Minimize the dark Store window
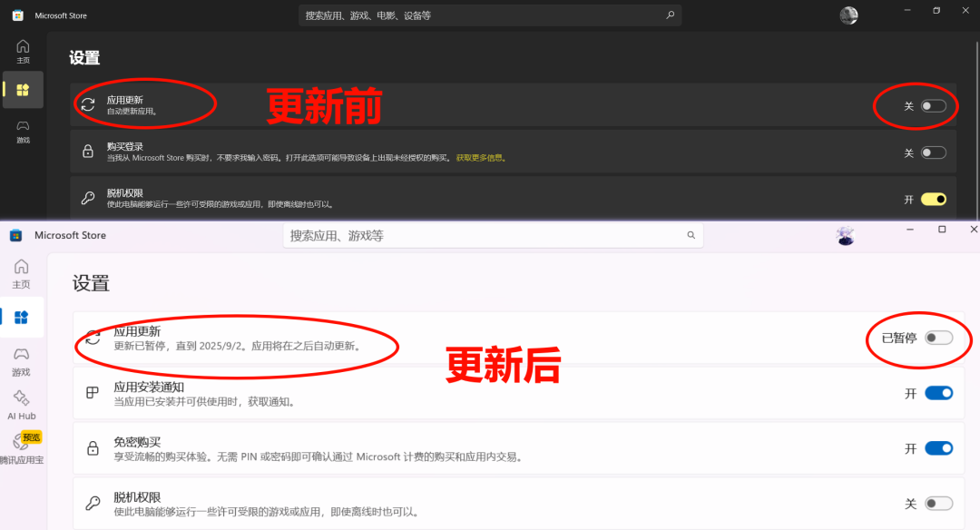Image resolution: width=980 pixels, height=530 pixels. (x=907, y=10)
